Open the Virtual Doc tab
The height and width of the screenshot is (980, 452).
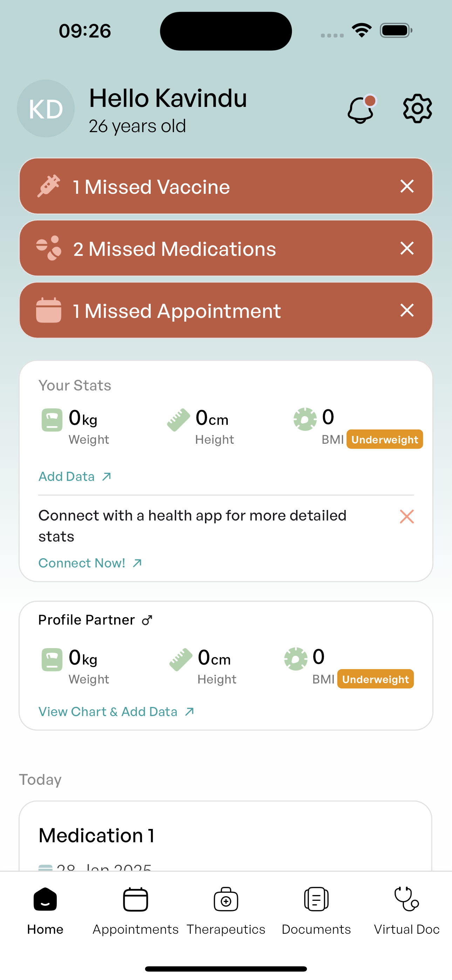pyautogui.click(x=407, y=910)
